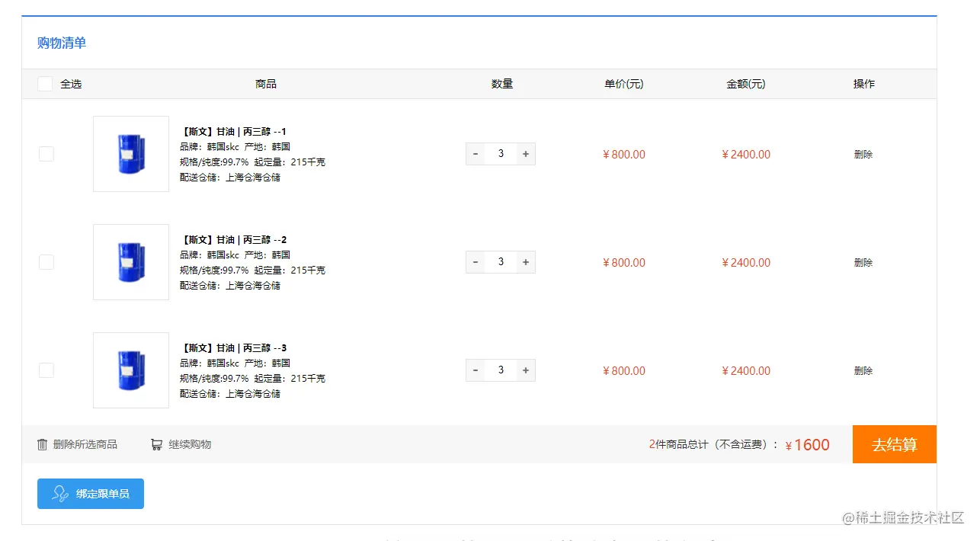Check the box for 丙三醇 --1 item
The image size is (980, 541).
pos(46,154)
